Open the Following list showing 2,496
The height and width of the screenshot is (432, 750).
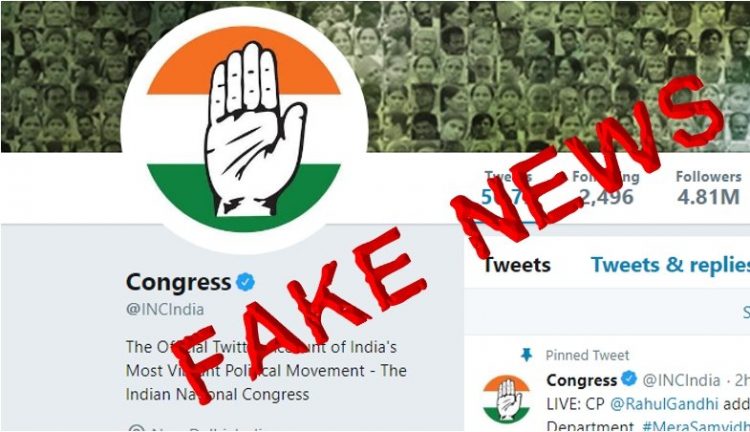point(606,188)
